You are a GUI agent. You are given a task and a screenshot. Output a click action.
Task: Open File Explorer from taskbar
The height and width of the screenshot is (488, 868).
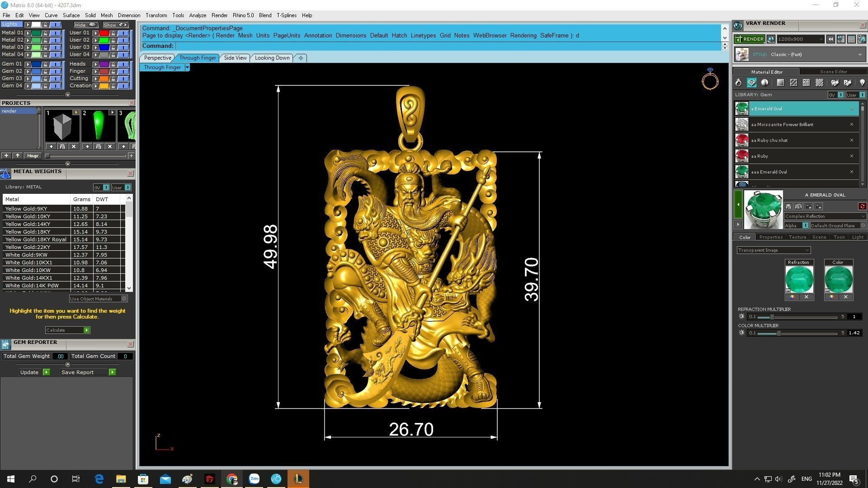pos(121,479)
